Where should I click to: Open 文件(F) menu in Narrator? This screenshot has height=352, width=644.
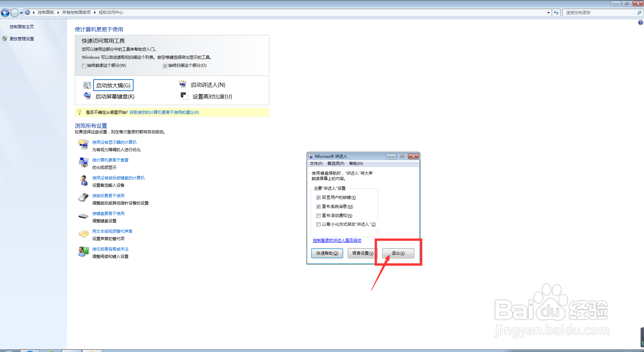point(316,164)
